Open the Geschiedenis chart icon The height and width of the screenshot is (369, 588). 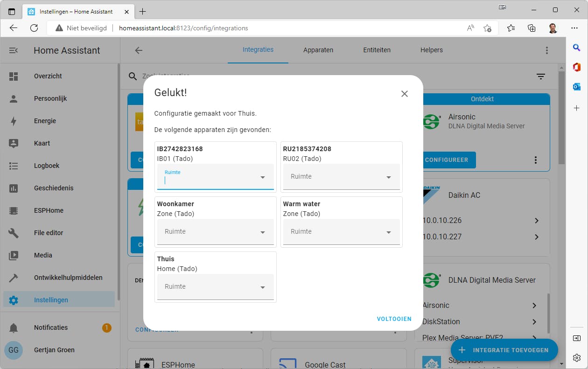click(x=14, y=188)
